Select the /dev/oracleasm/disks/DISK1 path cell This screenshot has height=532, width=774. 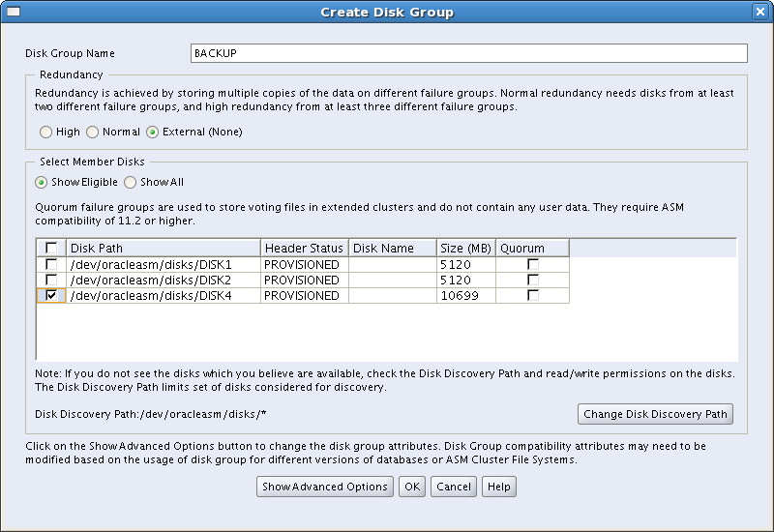coord(164,264)
